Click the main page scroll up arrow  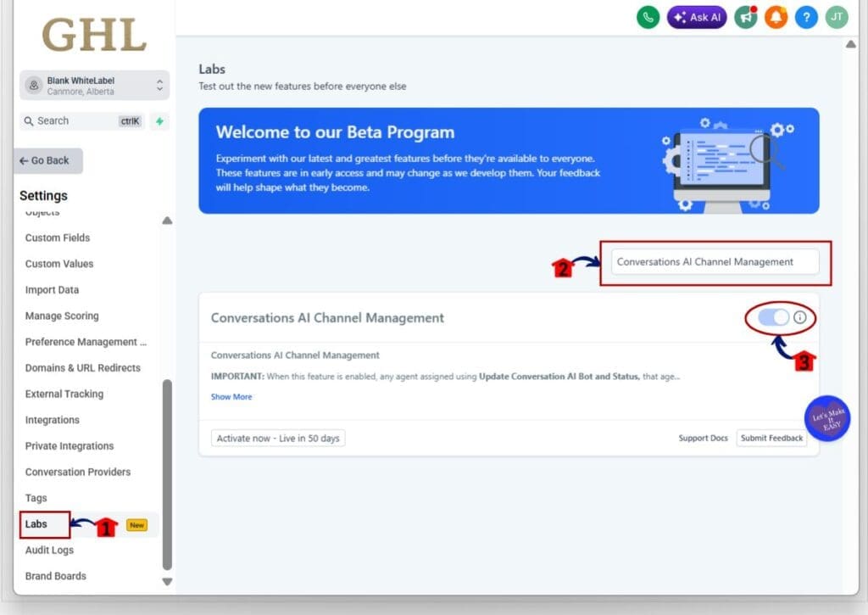[851, 44]
